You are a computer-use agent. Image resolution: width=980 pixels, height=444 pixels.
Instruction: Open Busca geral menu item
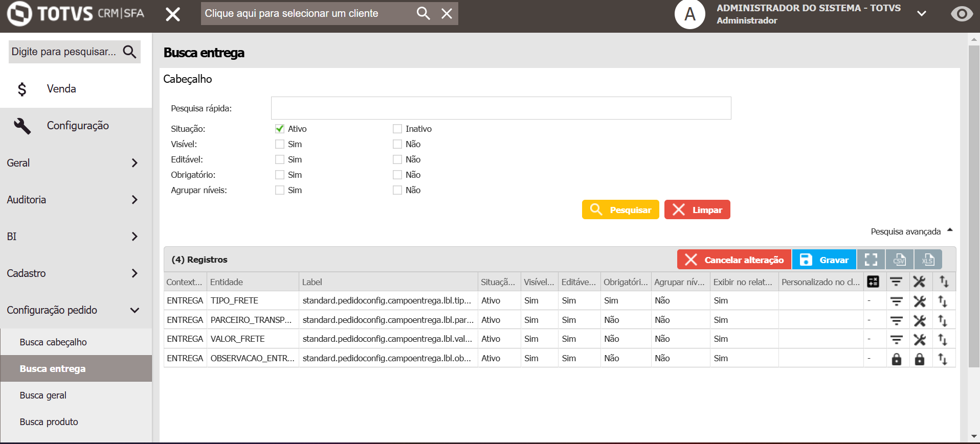pyautogui.click(x=76, y=395)
